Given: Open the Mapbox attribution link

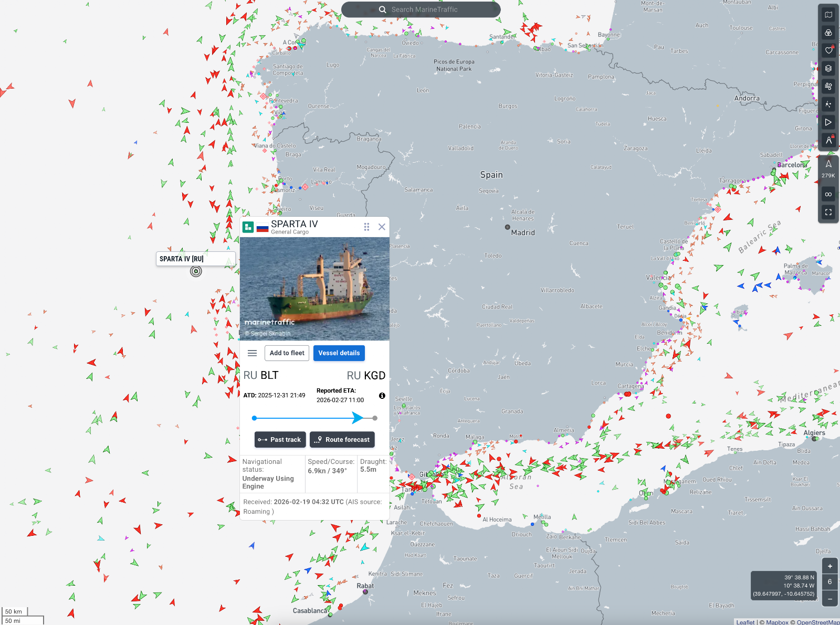Looking at the screenshot, I should pyautogui.click(x=777, y=622).
